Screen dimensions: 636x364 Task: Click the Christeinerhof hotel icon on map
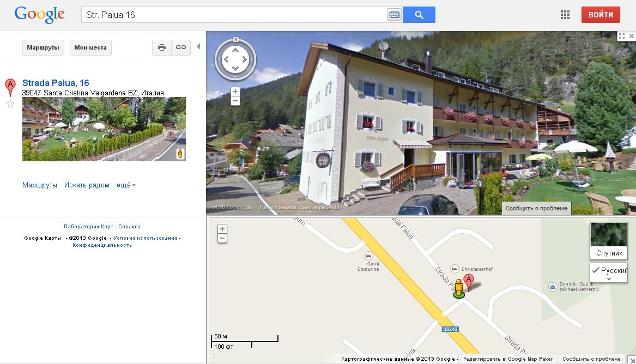[x=455, y=269]
